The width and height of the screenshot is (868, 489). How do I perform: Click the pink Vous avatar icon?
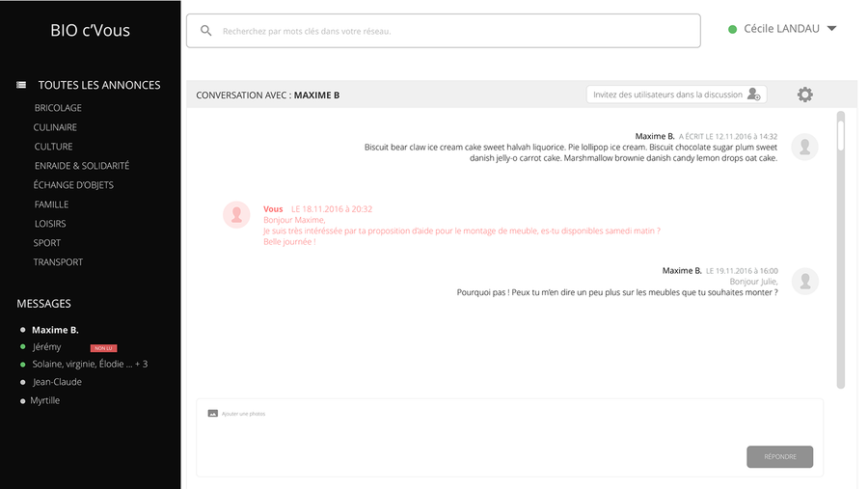[236, 214]
